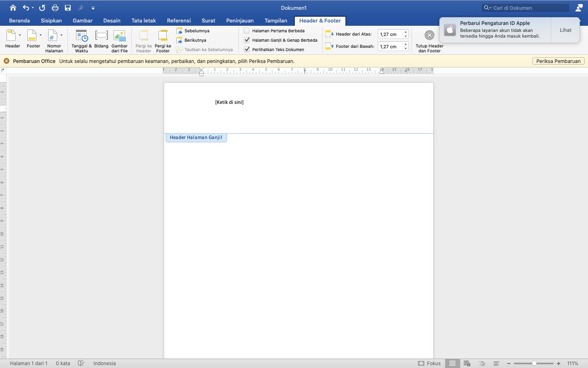Open the undo history dropdown arrow

(33, 8)
